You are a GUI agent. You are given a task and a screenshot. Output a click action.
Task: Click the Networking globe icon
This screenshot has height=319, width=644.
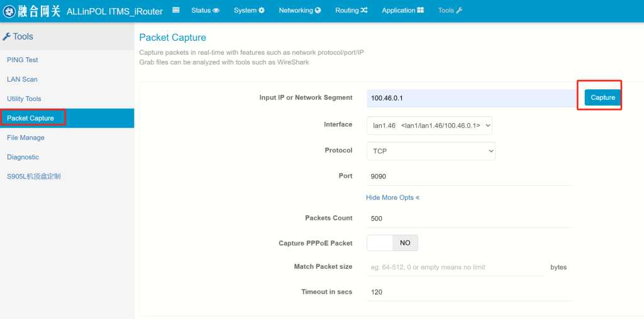point(318,11)
